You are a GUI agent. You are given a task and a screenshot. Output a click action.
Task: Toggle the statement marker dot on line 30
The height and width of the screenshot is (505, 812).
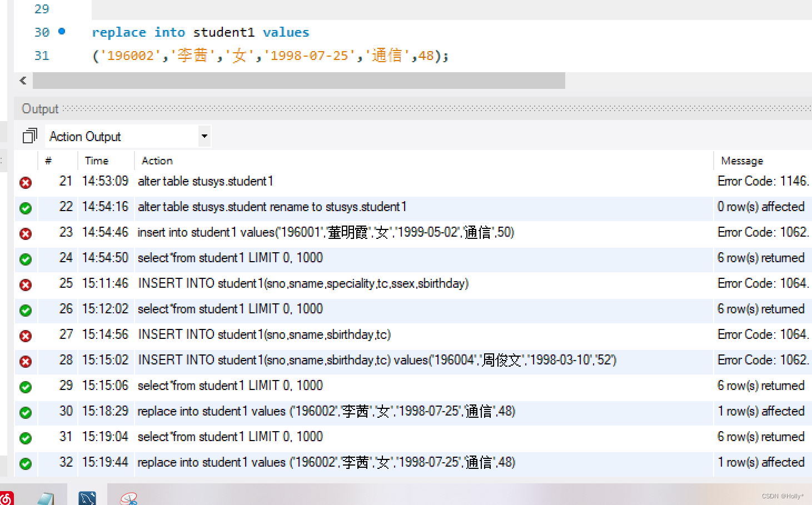click(x=61, y=32)
